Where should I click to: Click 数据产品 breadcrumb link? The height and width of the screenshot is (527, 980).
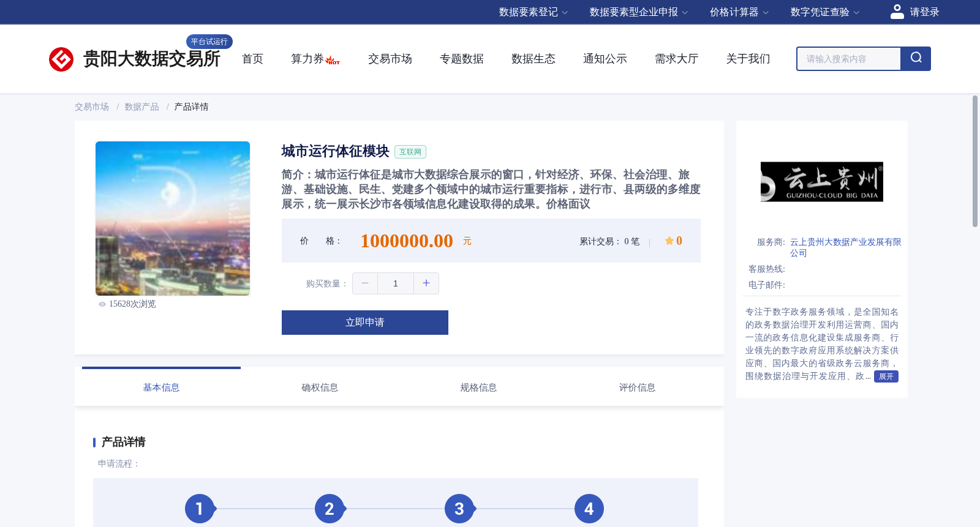click(141, 107)
